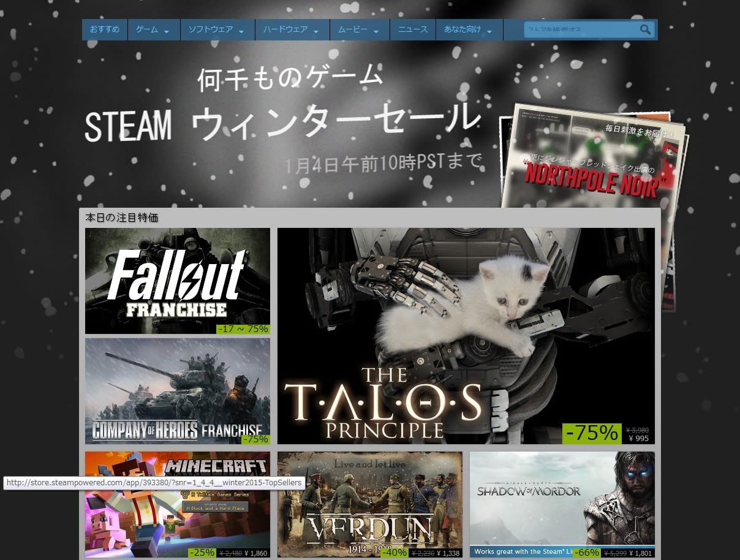Click the ¥ 1,860 Minecraft price
This screenshot has width=740, height=560.
tap(255, 553)
